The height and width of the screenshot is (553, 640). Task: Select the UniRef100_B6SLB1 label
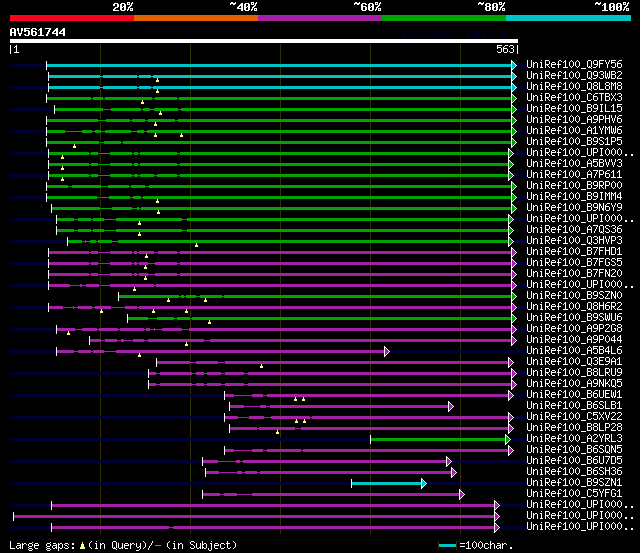tap(574, 406)
